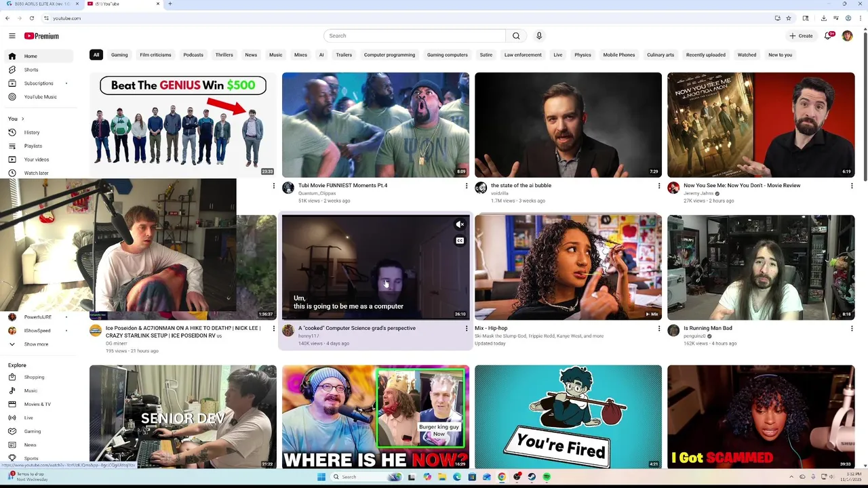This screenshot has width=868, height=488.
Task: Click the youtube.com address bar
Action: coord(407,18)
